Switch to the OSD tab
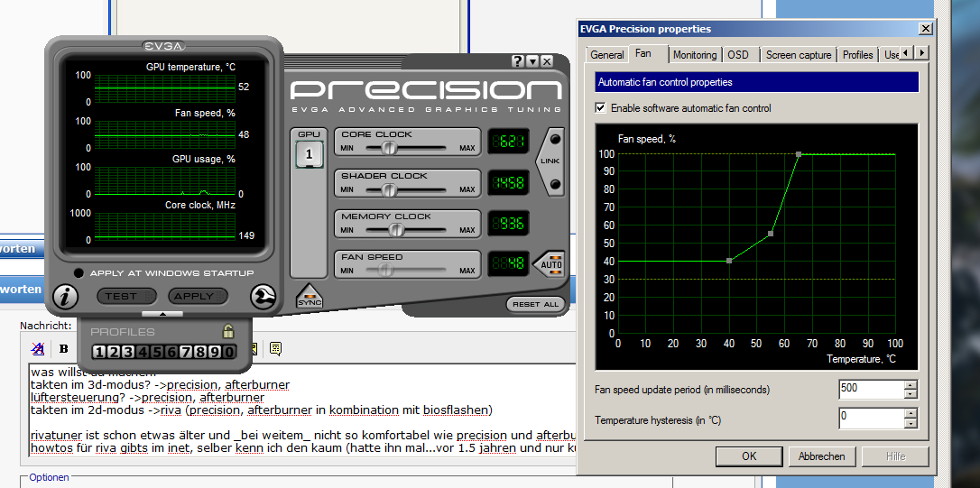The height and width of the screenshot is (488, 980). 738,55
